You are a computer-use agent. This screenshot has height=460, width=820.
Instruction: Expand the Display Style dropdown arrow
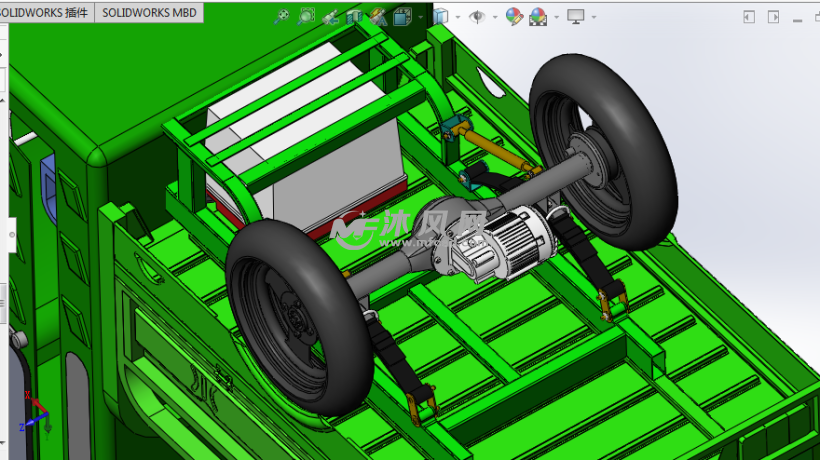pos(459,17)
